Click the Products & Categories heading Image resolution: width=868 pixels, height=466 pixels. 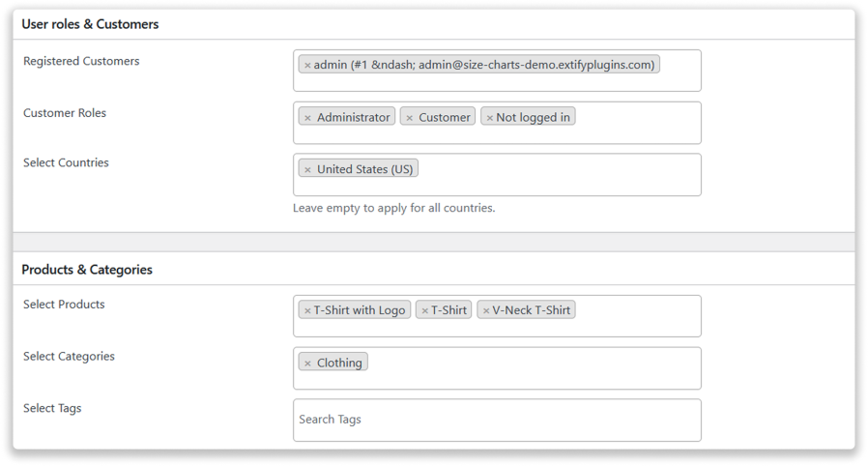87,270
